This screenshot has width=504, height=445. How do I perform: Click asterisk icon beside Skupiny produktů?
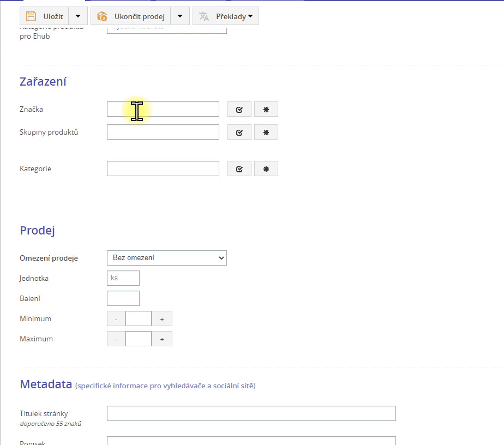[266, 133]
